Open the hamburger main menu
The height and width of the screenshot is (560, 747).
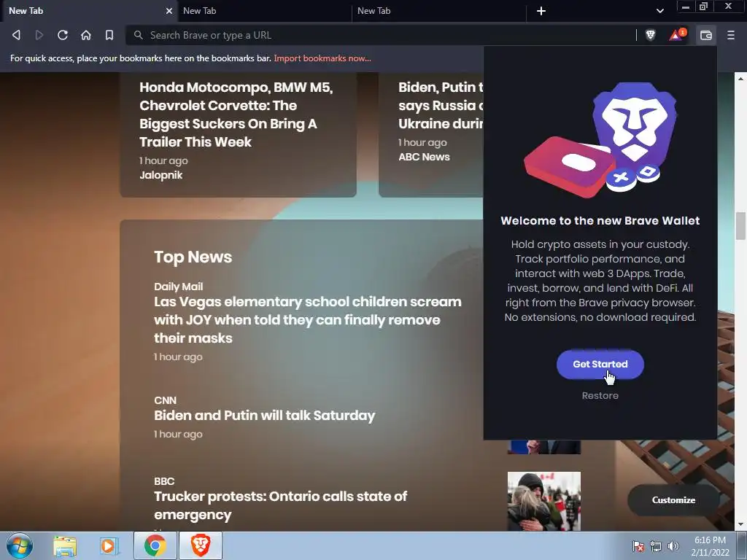click(x=731, y=35)
